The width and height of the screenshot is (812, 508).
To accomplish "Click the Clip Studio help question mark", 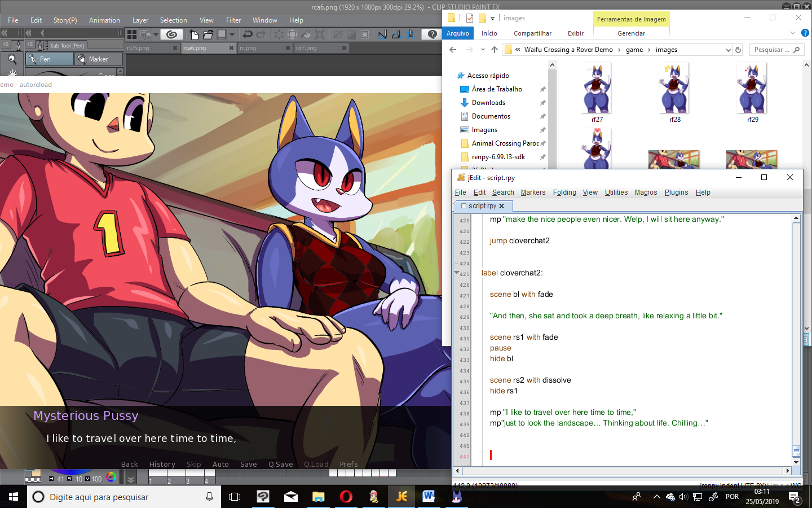I will (x=433, y=34).
